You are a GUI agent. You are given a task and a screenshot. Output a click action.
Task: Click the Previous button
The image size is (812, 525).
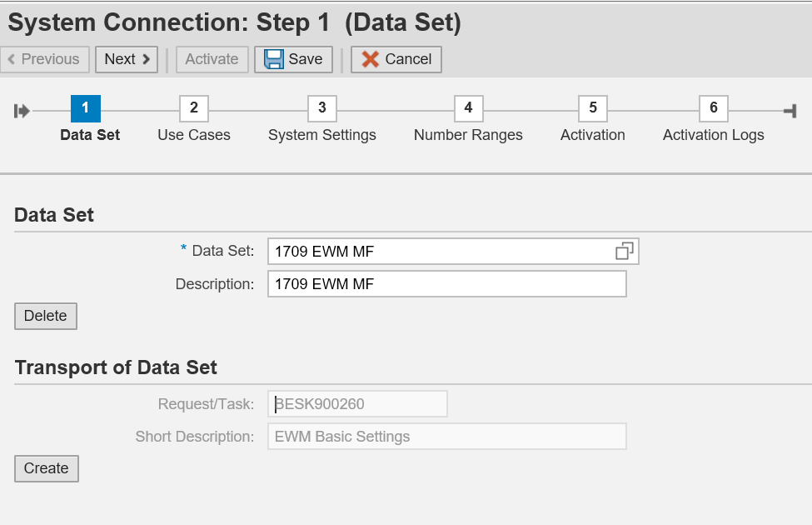coord(45,59)
